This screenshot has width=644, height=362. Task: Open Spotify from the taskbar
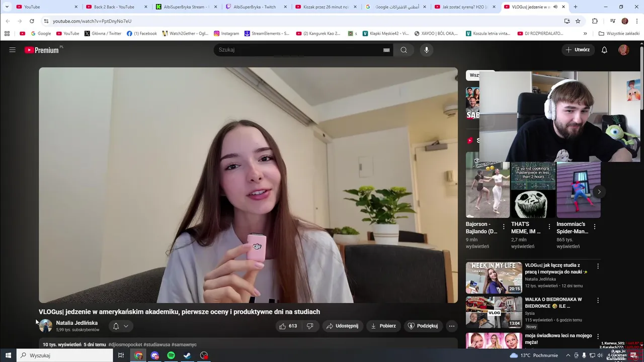(171, 355)
